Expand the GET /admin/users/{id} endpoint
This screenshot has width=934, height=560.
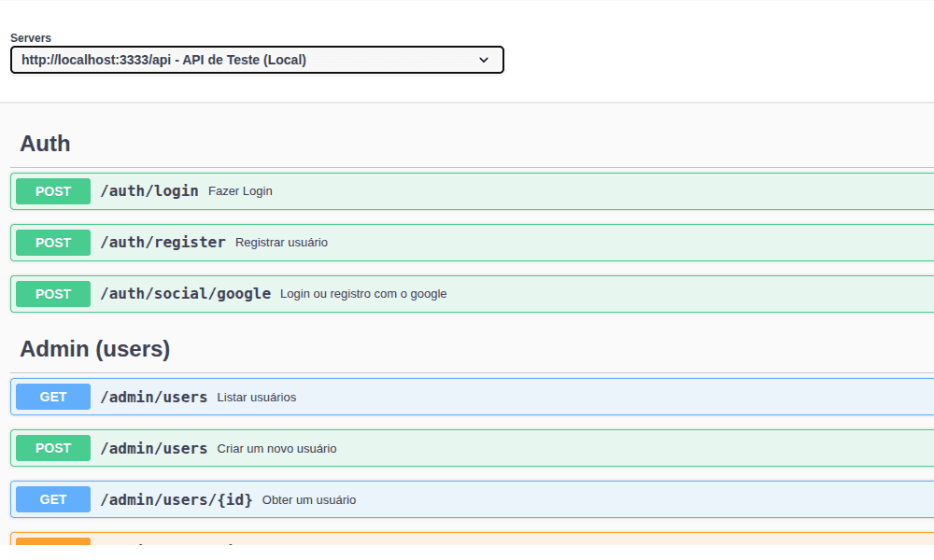tap(473, 499)
